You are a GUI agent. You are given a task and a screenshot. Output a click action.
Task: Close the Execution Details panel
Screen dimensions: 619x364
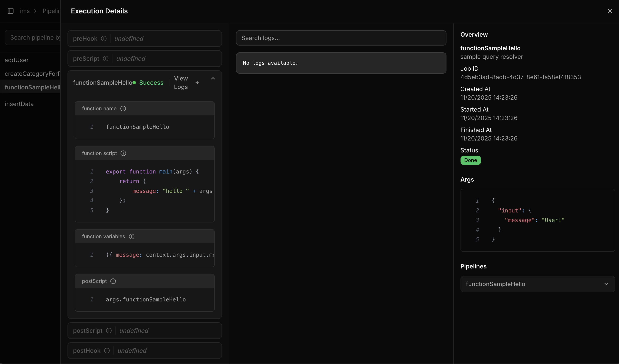[x=610, y=11]
